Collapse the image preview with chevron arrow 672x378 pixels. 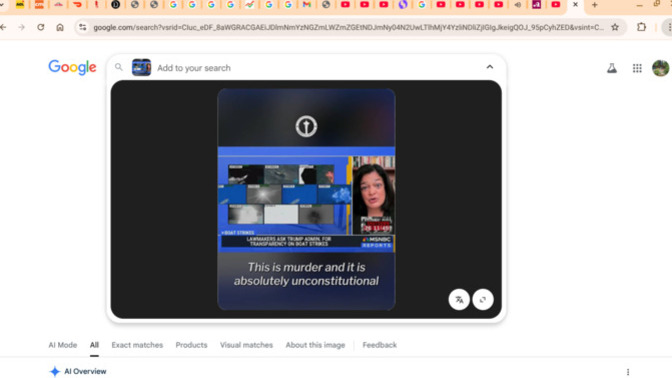490,67
